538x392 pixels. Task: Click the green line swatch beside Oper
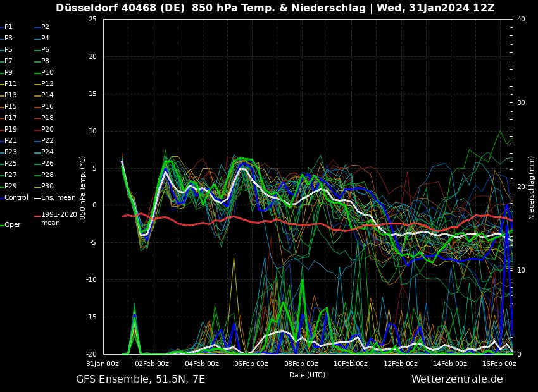[2, 225]
